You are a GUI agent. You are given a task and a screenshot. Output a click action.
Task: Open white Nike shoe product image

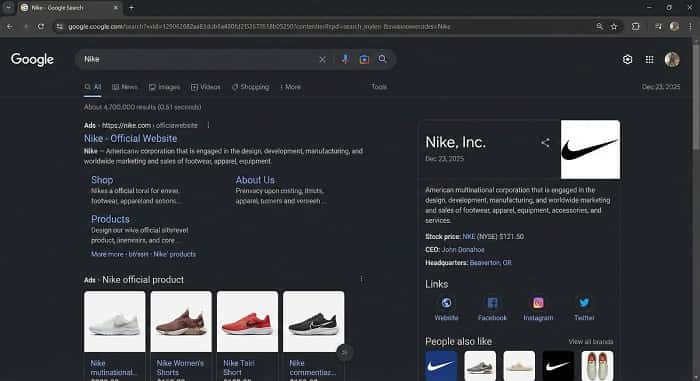coord(115,322)
